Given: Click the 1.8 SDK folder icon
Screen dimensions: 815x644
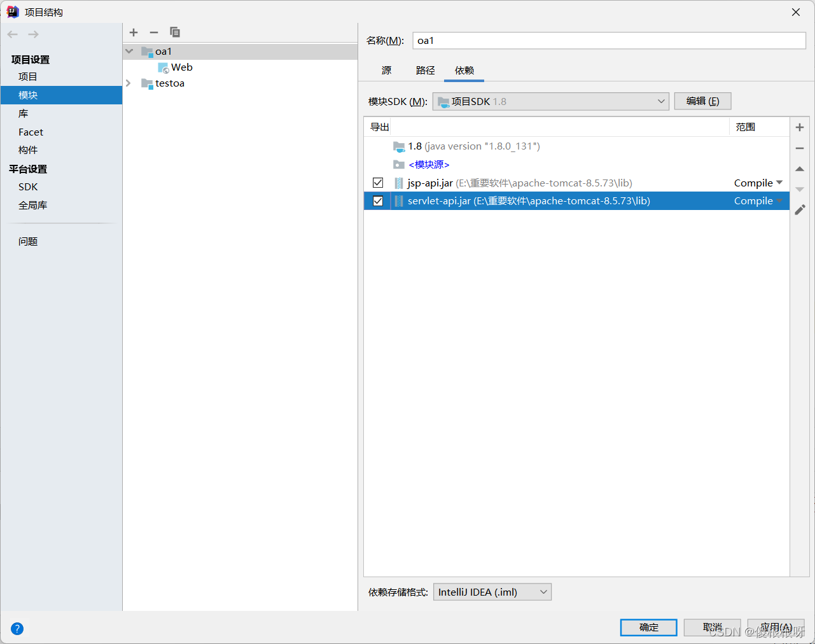Looking at the screenshot, I should (399, 146).
